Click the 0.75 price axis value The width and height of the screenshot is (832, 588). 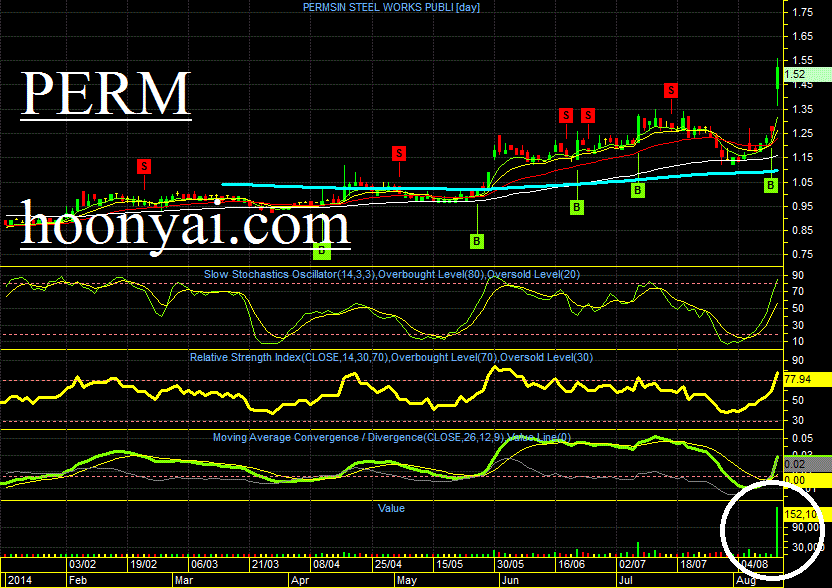(x=802, y=254)
